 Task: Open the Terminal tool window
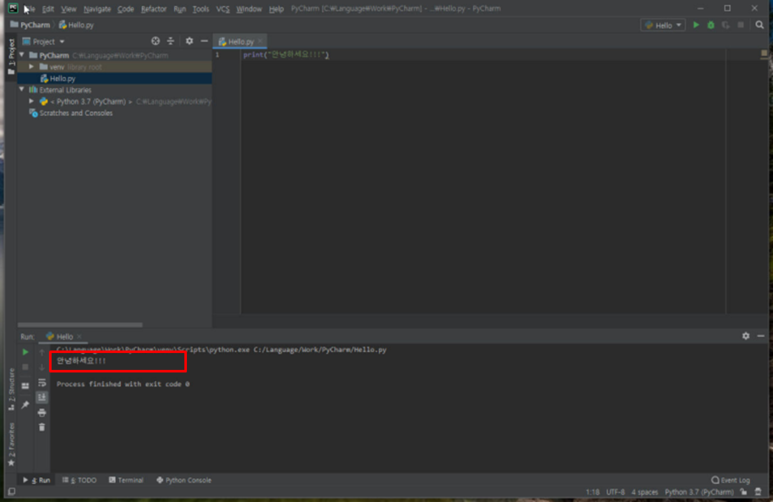(x=126, y=480)
